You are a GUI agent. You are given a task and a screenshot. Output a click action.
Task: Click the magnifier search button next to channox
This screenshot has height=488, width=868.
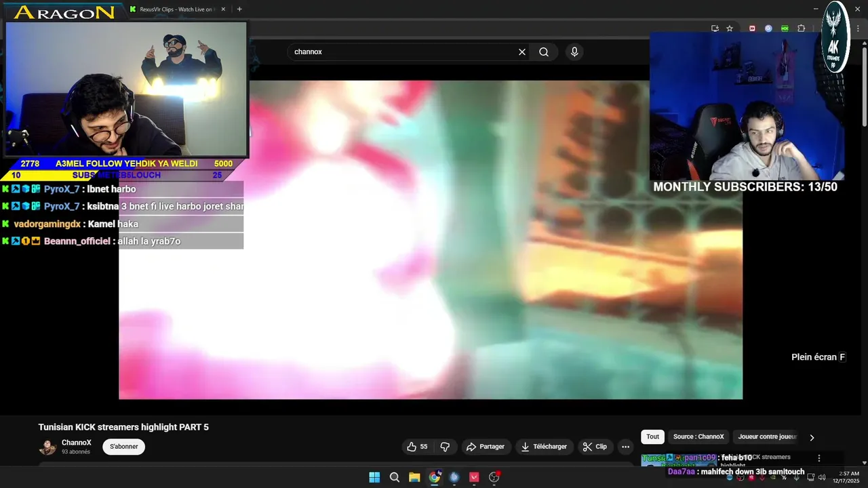coord(544,52)
